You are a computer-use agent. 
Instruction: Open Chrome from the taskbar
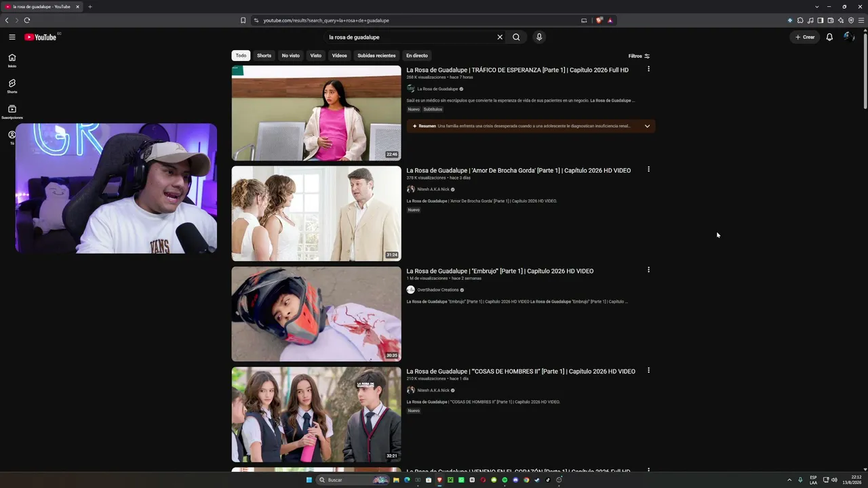(x=526, y=480)
